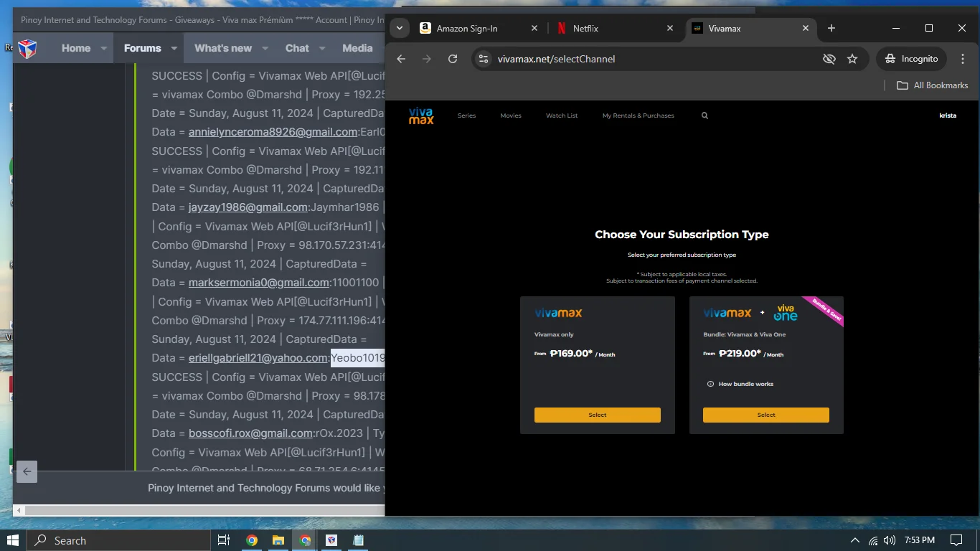The image size is (980, 551).
Task: Open the Chat nav item
Action: click(297, 48)
